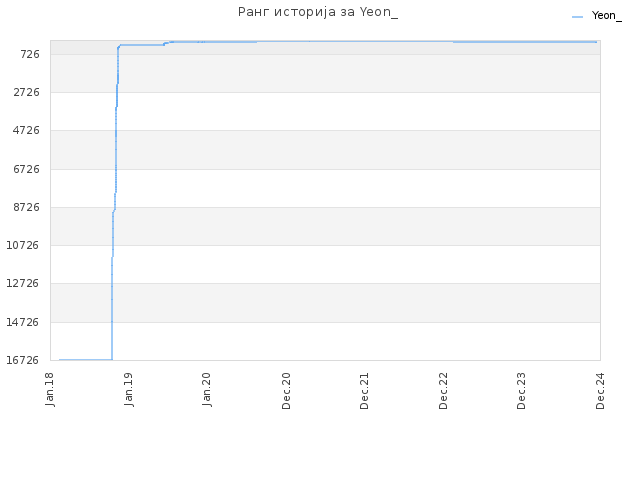Click the Jan.19 x-axis label
Viewport: 640px width, 480px height.
coord(129,389)
